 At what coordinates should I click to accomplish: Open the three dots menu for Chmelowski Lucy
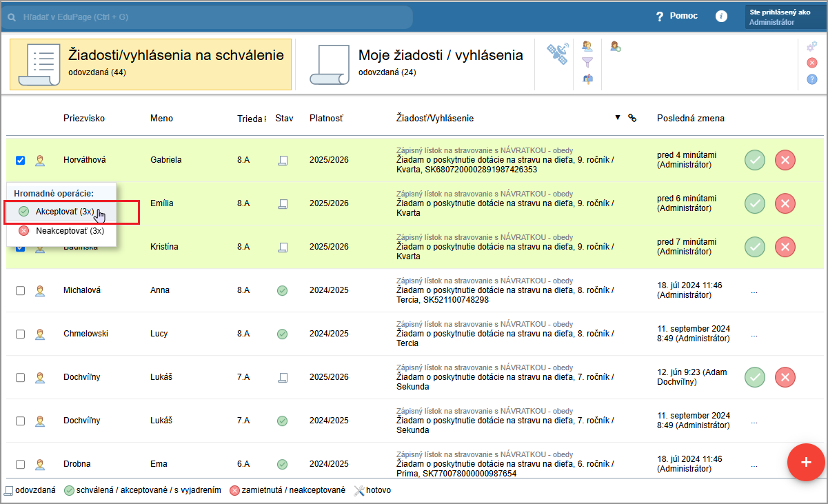tap(754, 334)
